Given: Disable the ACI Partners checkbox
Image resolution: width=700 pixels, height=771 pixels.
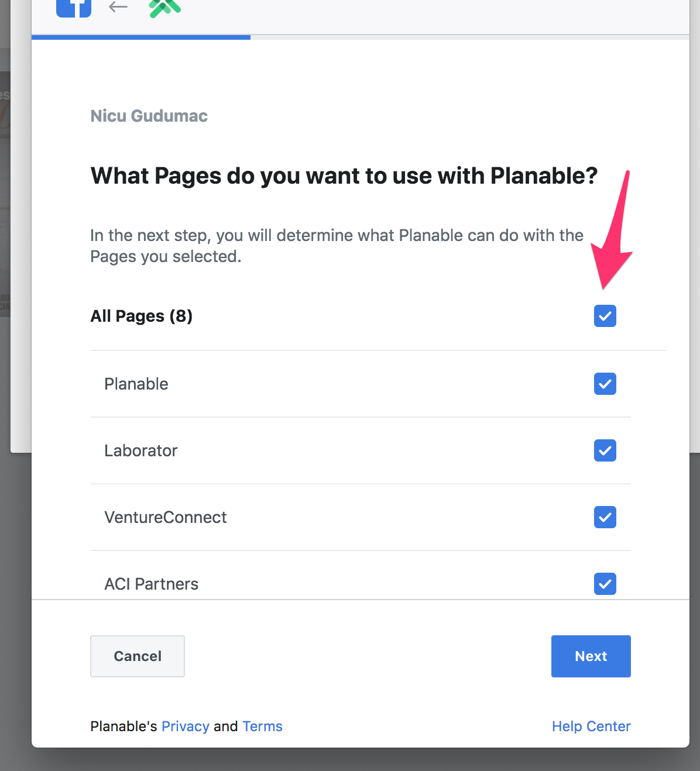Looking at the screenshot, I should 605,583.
